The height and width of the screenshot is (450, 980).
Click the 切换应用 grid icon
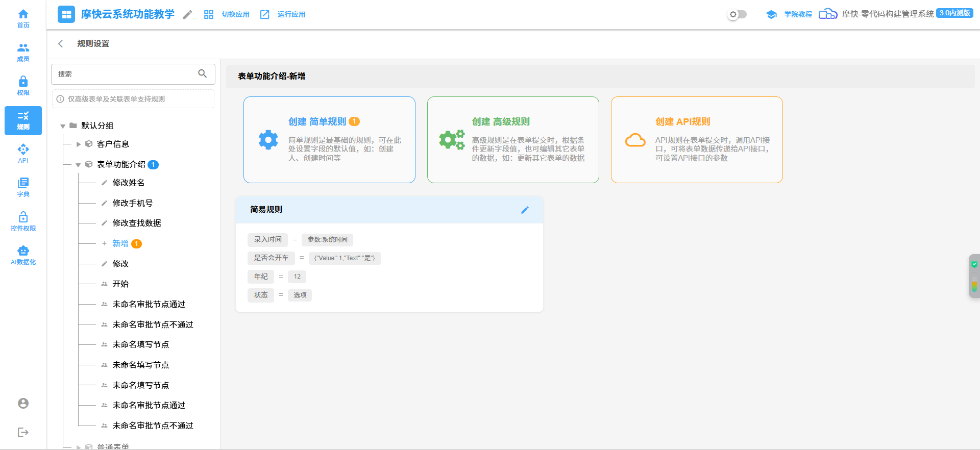[208, 15]
